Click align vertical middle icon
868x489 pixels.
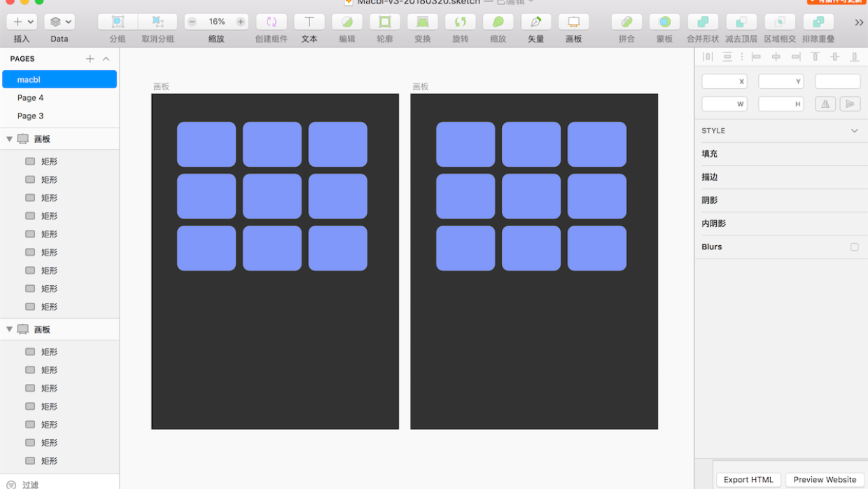point(834,57)
